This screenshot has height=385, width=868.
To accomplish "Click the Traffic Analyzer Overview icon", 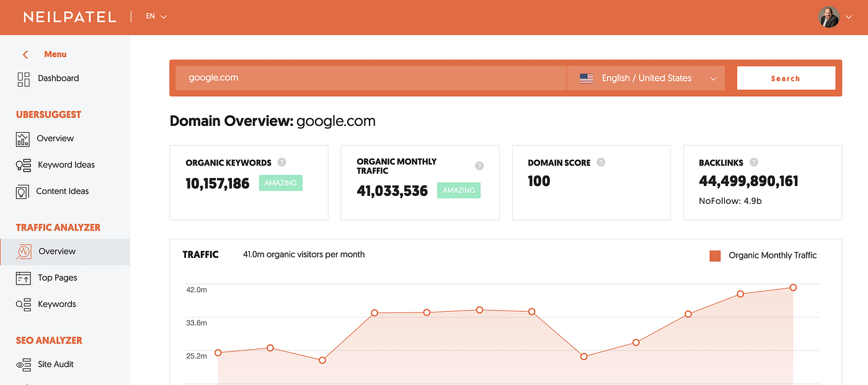I will tap(24, 252).
